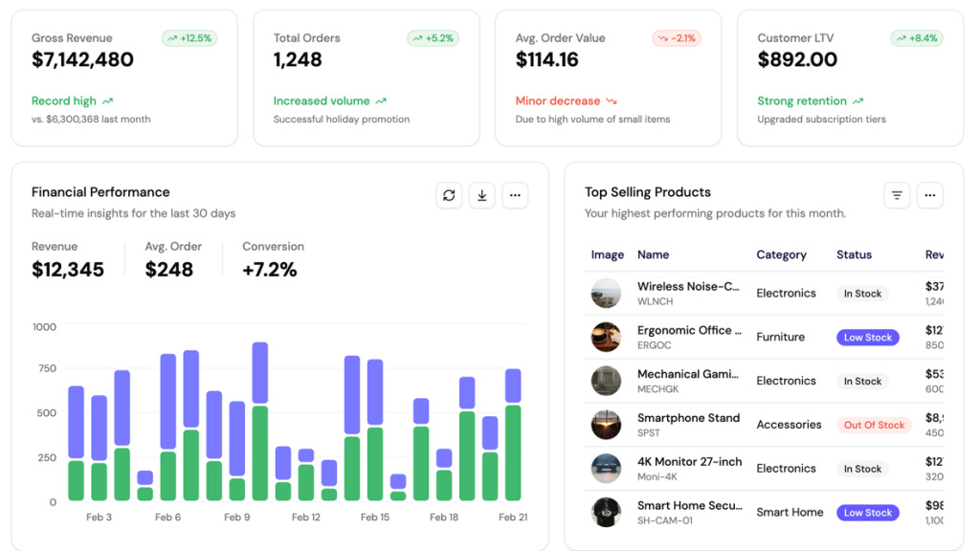Viewport: 980px width, 551px height.
Task: Click the -2.1% Avg. Order Value badge
Action: click(x=678, y=38)
